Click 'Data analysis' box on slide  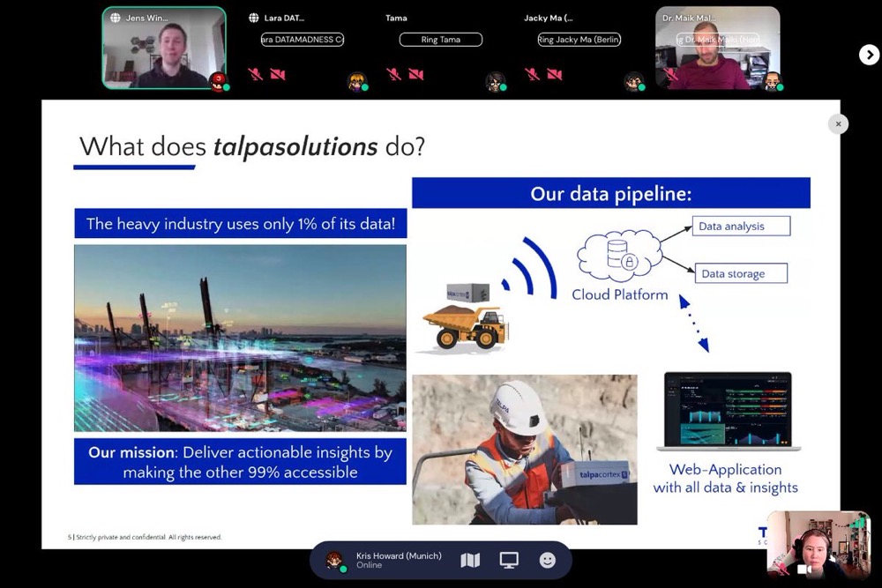pos(742,226)
